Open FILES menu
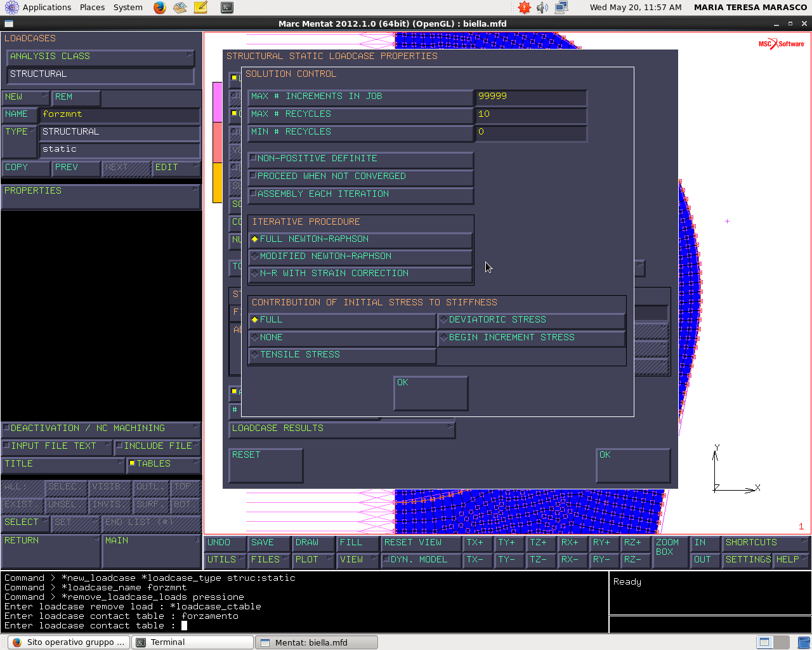The width and height of the screenshot is (812, 650). pyautogui.click(x=270, y=560)
